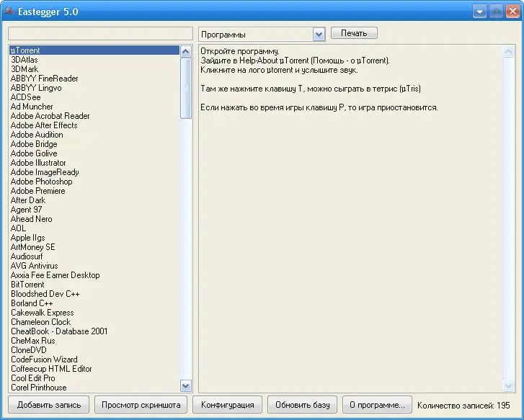The image size is (524, 420).
Task: Open the Конфигурация settings
Action: pos(227,405)
